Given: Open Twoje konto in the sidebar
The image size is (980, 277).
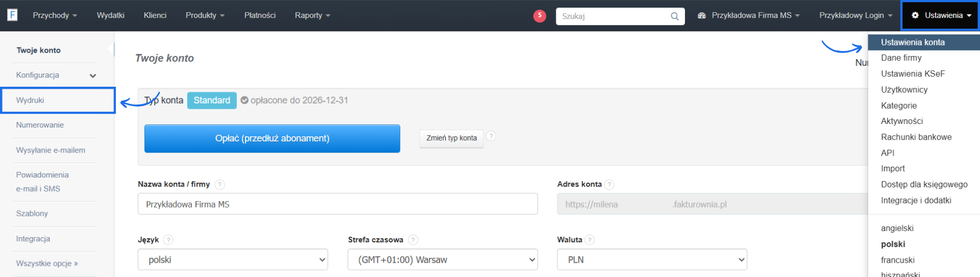Looking at the screenshot, I should pyautogui.click(x=39, y=50).
